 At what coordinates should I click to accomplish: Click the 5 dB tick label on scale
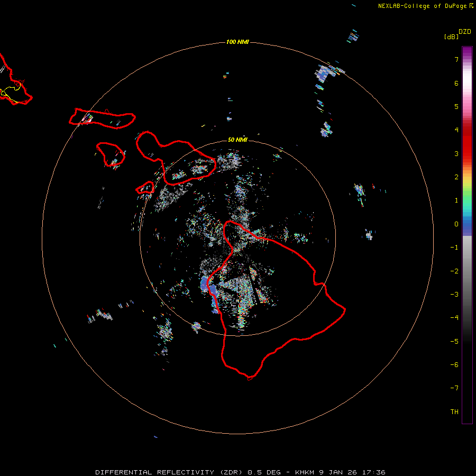tap(456, 106)
